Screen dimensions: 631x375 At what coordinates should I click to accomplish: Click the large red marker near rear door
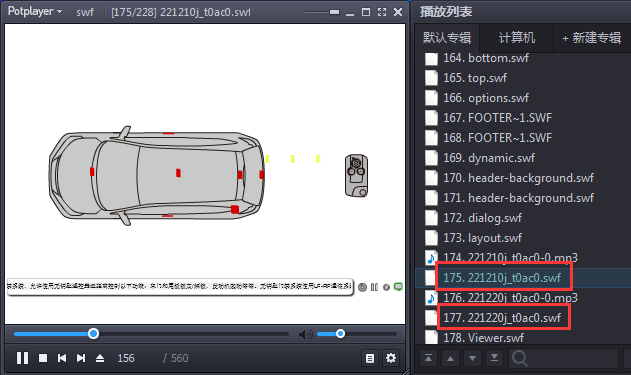point(235,209)
